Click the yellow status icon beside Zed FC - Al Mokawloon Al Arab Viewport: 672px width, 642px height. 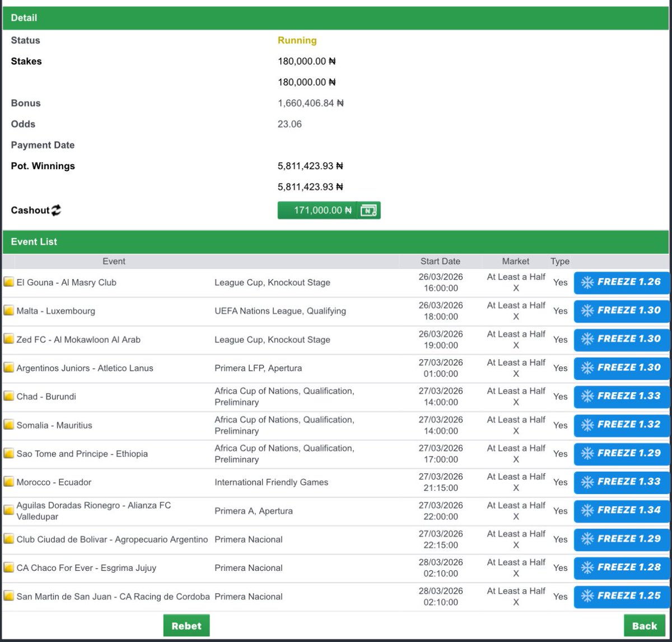coord(8,339)
